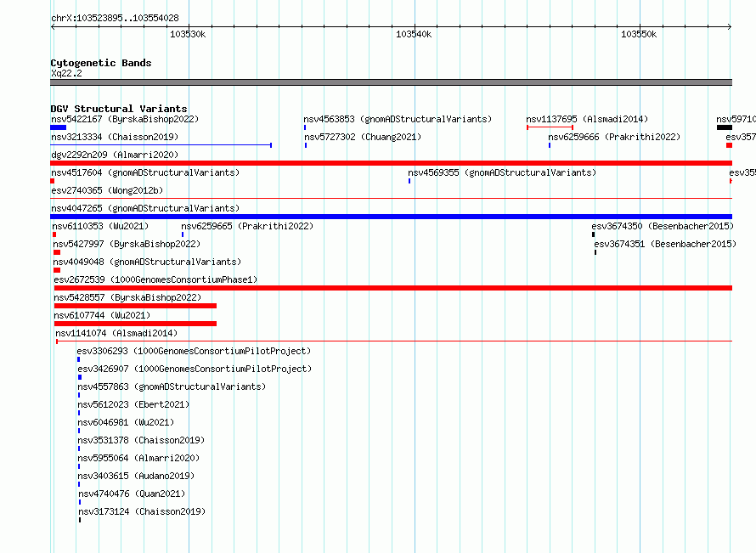Screen dimensions: 756x553
Task: Click the nsv6110353 (Wu2021) label
Action: pos(100,226)
